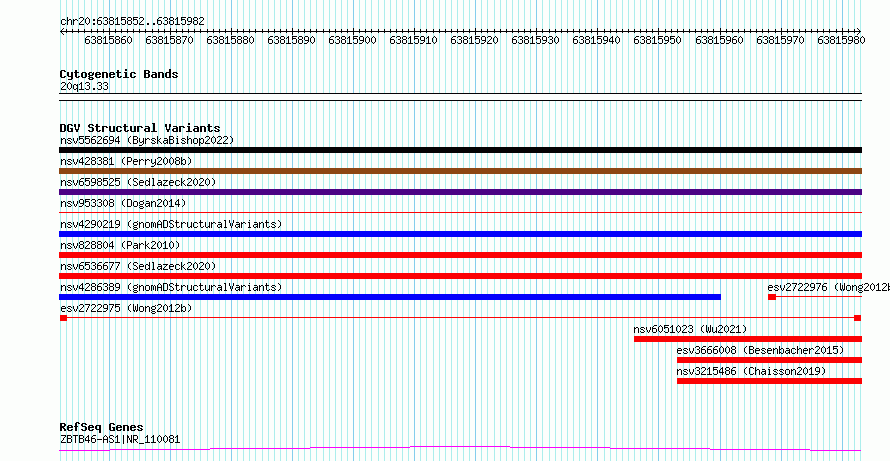Click ruler position 63815930
890x461 pixels.
point(535,40)
